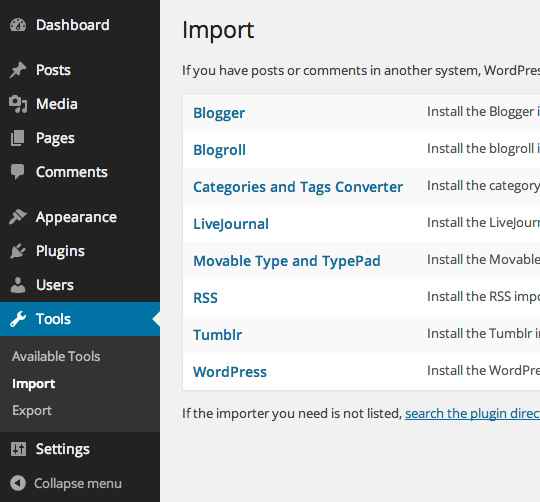Click the 'Install the Tumblr' description text
Image resolution: width=540 pixels, height=502 pixels.
coord(483,334)
